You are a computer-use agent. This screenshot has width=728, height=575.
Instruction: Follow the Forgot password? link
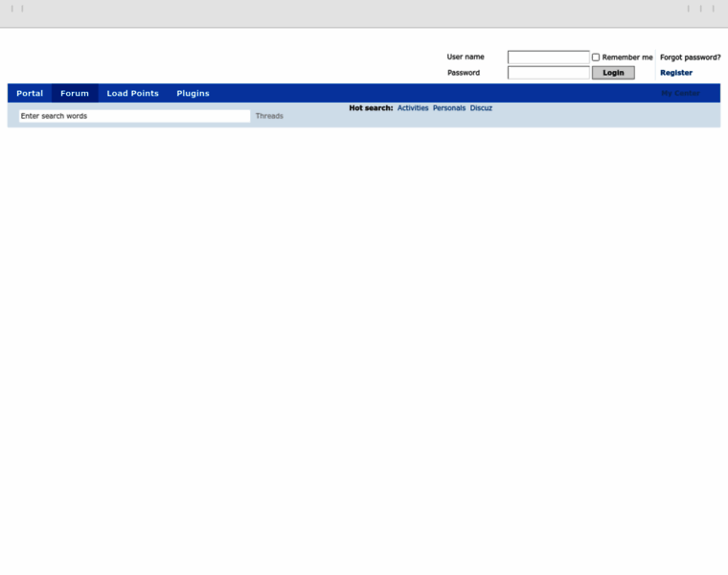pyautogui.click(x=690, y=57)
